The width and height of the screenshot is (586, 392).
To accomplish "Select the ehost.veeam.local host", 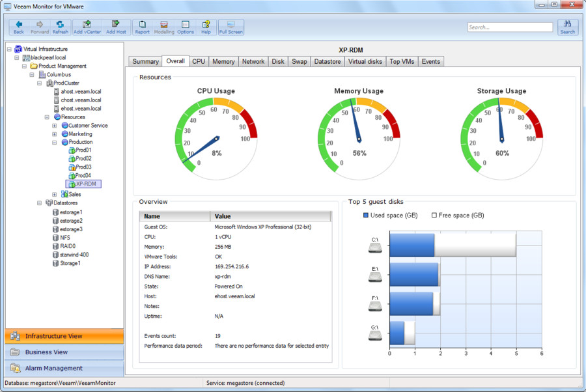I will click(x=77, y=109).
